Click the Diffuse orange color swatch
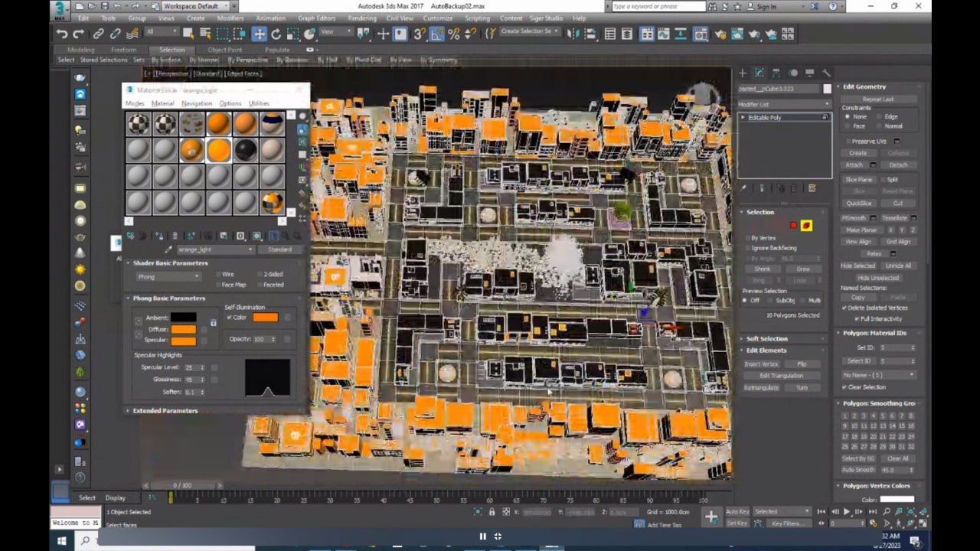The height and width of the screenshot is (551, 980). click(184, 329)
